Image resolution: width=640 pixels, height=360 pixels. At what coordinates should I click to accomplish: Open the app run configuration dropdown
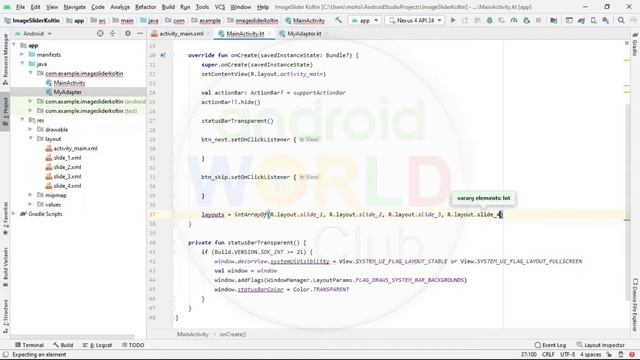(365, 20)
